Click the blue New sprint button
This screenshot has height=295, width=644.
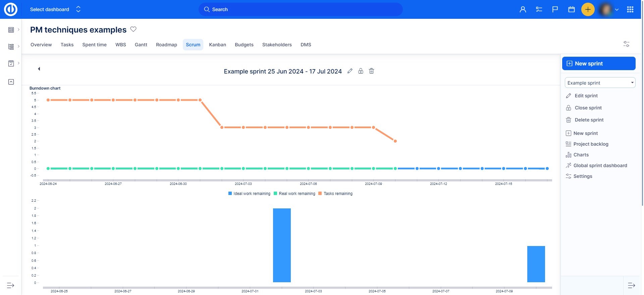[598, 63]
